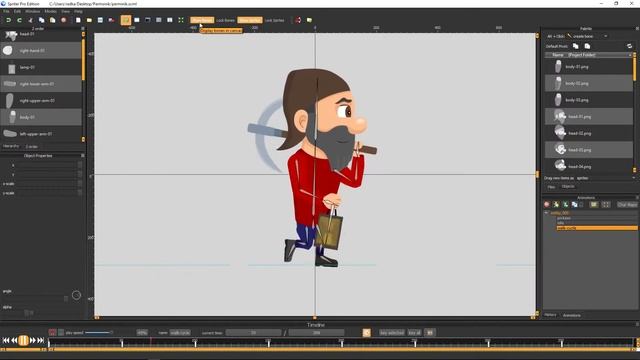Click the dark window icon in toolbar
This screenshot has height=360, width=640.
tap(148, 20)
